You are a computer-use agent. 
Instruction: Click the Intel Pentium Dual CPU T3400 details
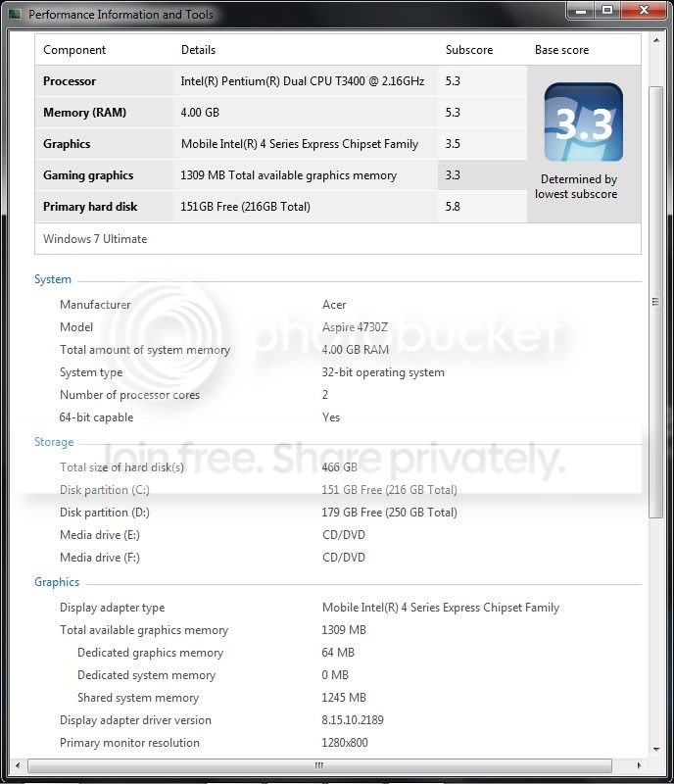[x=303, y=81]
